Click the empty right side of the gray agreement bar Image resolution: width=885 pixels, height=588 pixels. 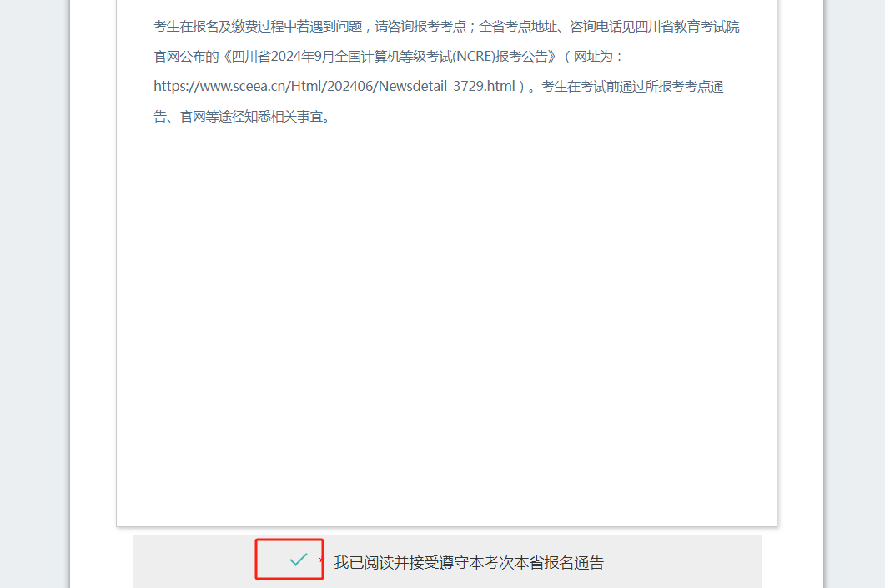click(683, 562)
